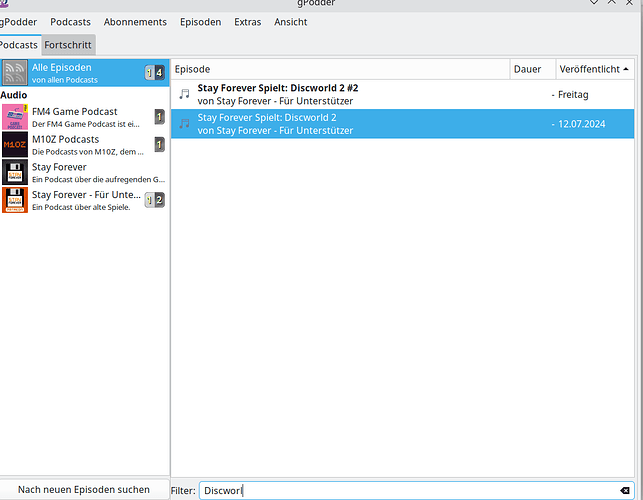Select the highlighted Discworld 2 episode row
Image resolution: width=643 pixels, height=500 pixels.
[402, 124]
